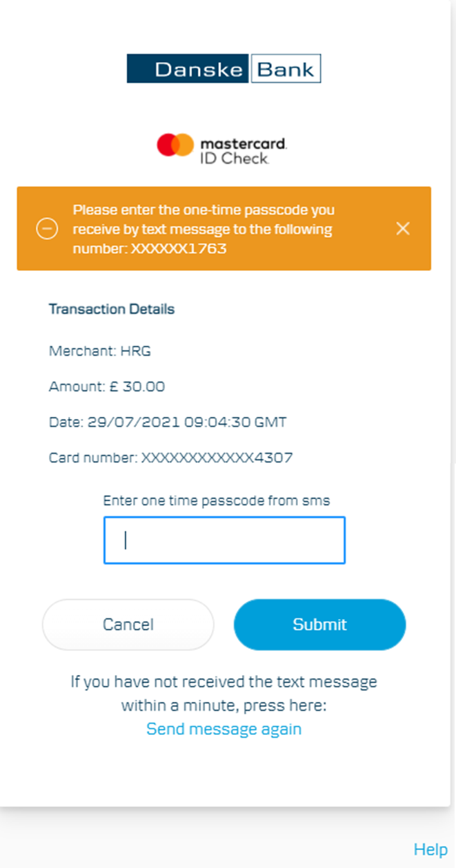Focus the one time passcode input field
Screen dimensions: 456x868
[x=224, y=541]
